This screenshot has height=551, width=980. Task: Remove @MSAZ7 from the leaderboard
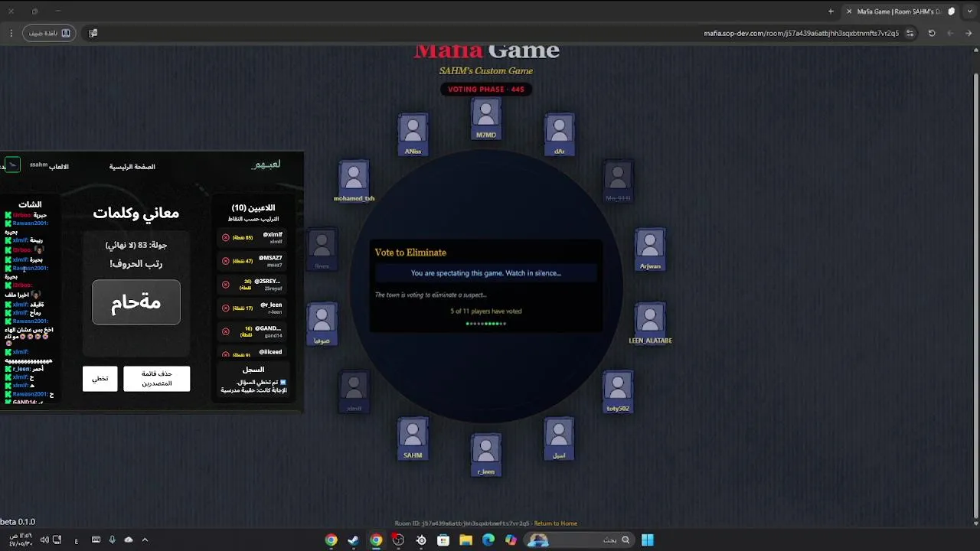226,261
